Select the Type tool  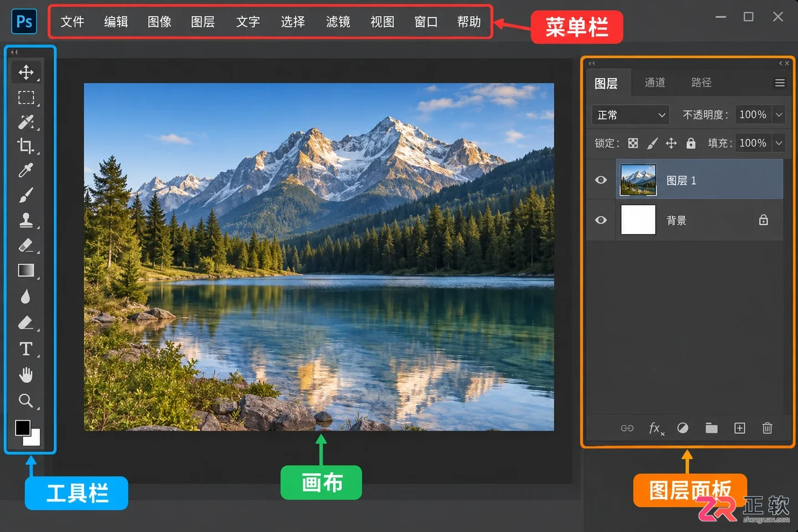(26, 349)
